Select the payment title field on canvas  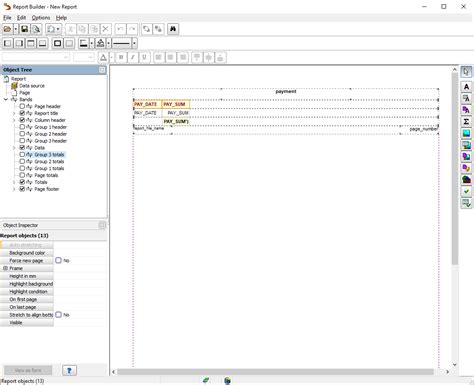[x=286, y=91]
